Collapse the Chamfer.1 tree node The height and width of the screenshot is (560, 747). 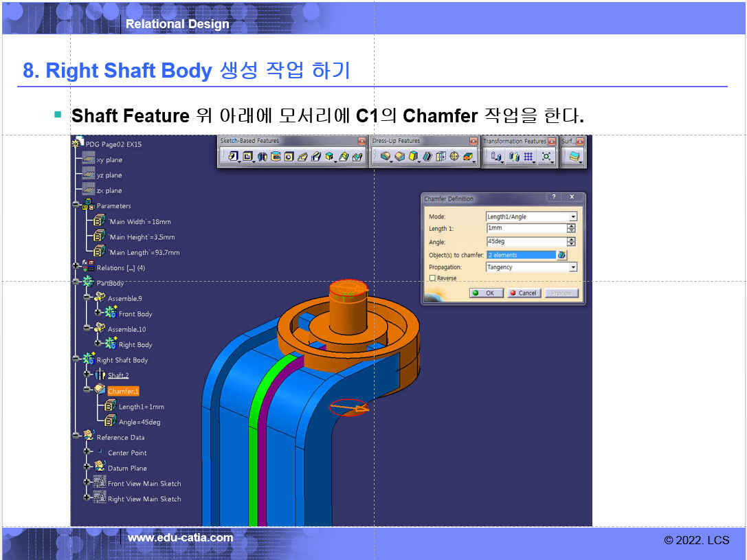pyautogui.click(x=87, y=391)
